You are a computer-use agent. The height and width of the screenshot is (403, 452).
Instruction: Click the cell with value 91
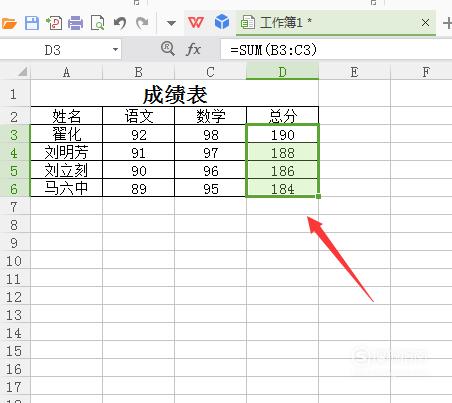coord(138,152)
